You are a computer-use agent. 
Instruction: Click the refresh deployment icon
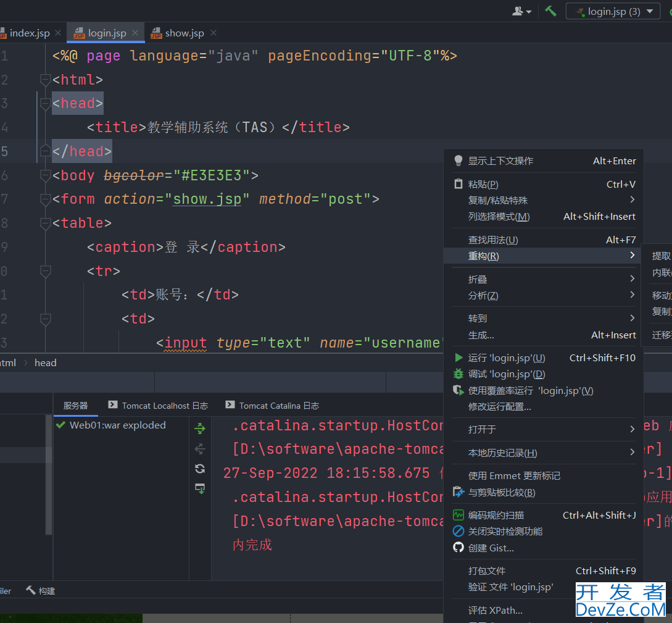pyautogui.click(x=200, y=469)
